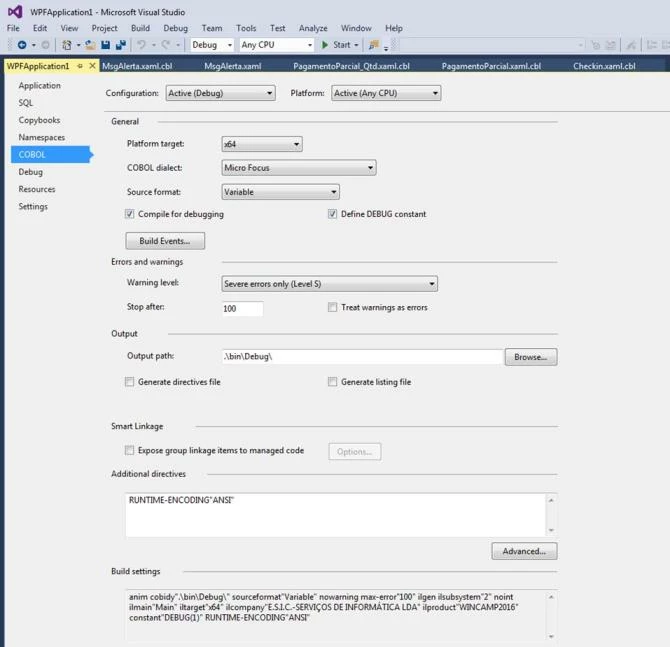Screen dimensions: 670x647
Task: Open the Window menu
Action: [356, 28]
